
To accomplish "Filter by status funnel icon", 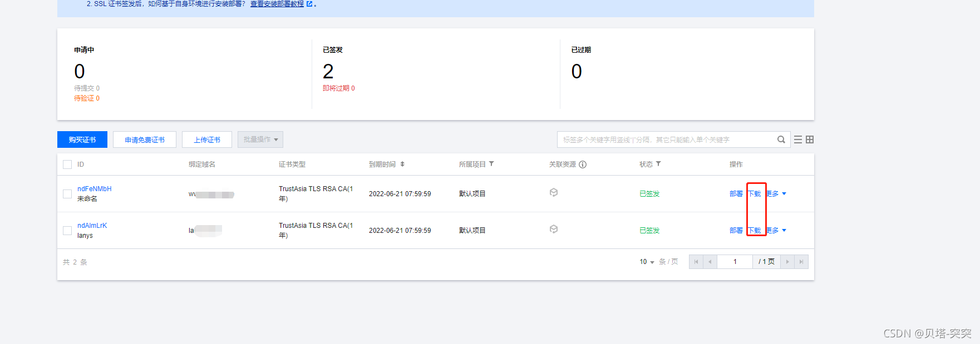I will coord(658,164).
